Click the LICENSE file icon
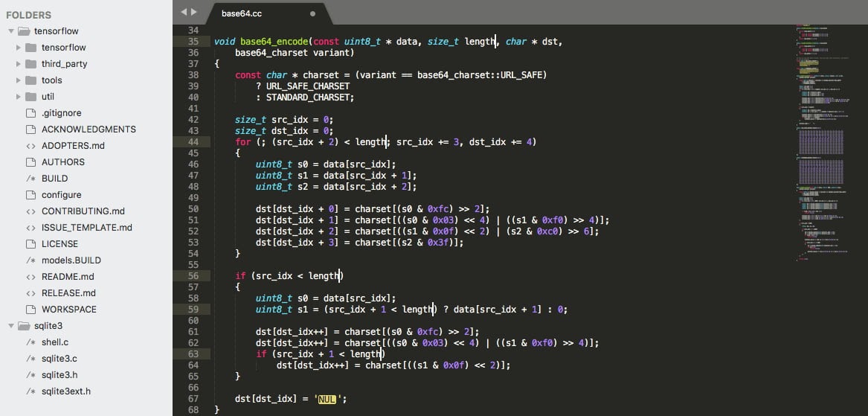This screenshot has height=416, width=868. point(31,244)
